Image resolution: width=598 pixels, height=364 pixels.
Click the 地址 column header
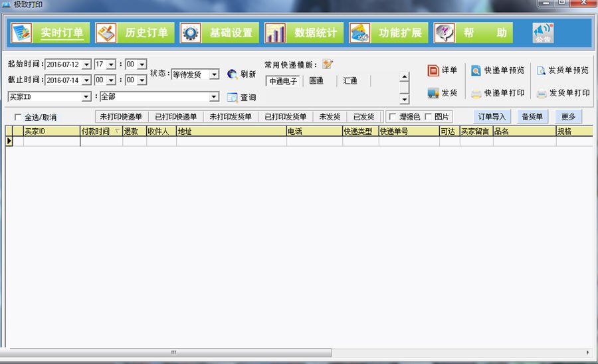point(231,131)
